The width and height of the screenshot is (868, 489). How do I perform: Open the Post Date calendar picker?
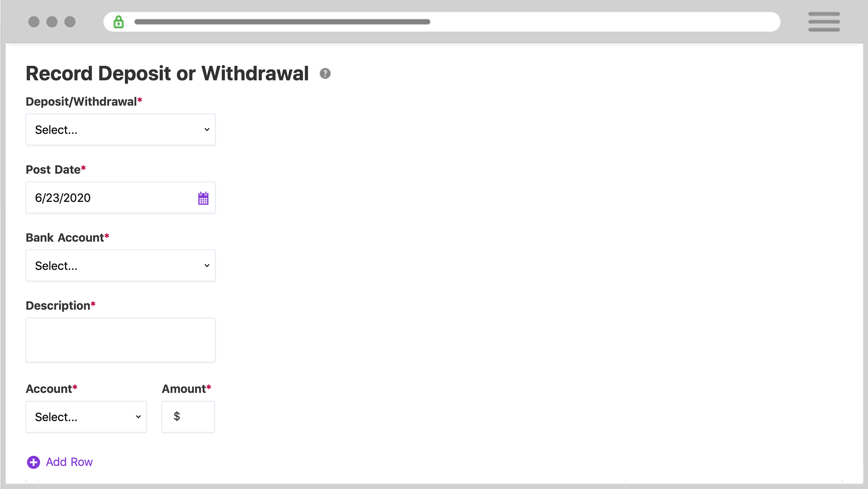click(x=203, y=198)
